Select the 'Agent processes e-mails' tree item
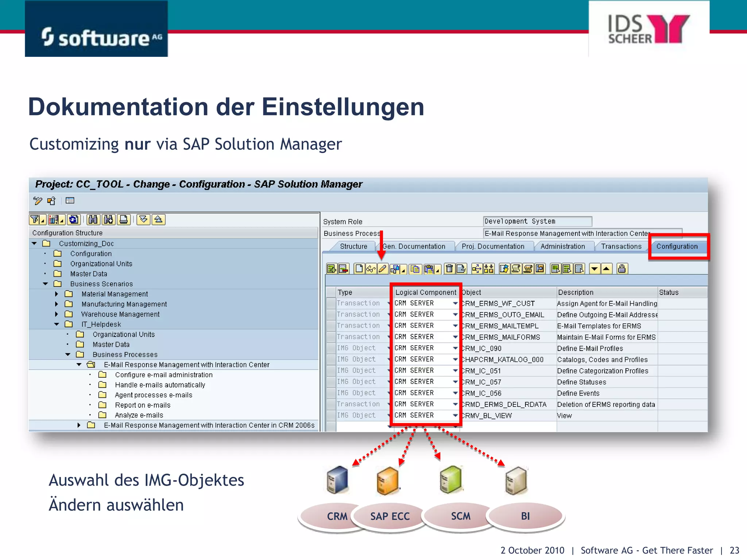 pyautogui.click(x=154, y=395)
